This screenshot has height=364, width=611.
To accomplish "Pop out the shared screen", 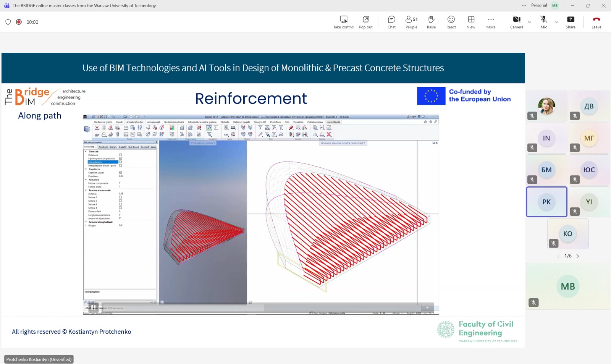I will coord(365,22).
